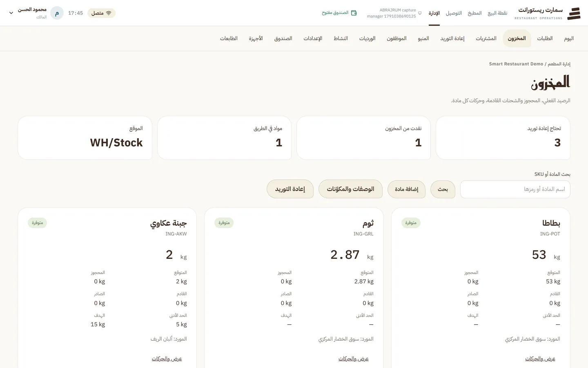
Task: Click the wifi connected status icon
Action: click(x=109, y=13)
